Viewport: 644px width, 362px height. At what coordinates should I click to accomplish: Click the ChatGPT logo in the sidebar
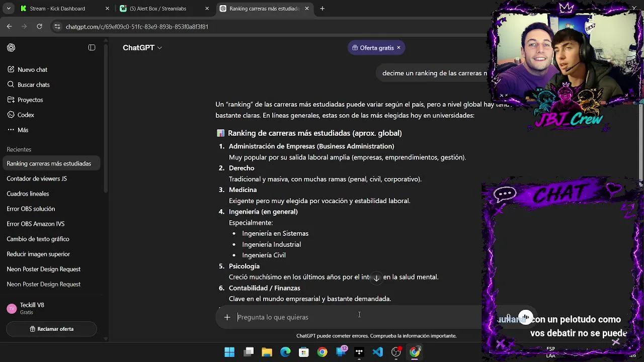click(11, 48)
